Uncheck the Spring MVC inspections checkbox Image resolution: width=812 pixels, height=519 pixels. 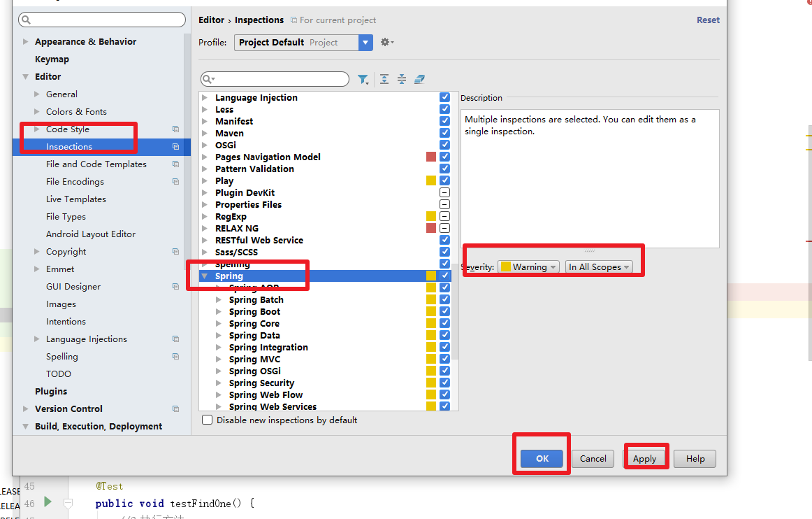point(445,360)
